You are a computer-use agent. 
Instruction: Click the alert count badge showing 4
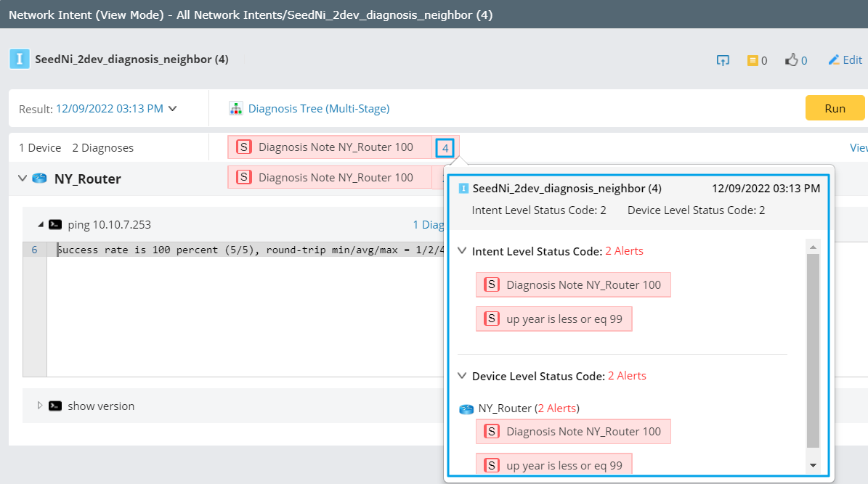(x=445, y=148)
